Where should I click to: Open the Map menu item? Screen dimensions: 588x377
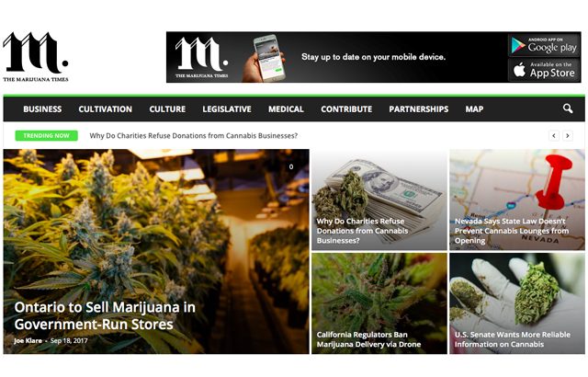474,109
